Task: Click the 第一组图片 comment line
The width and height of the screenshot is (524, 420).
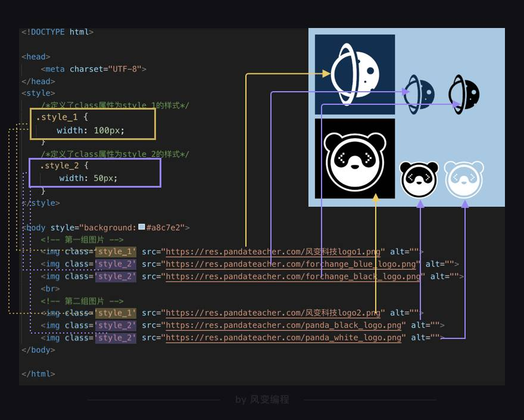Action: (82, 239)
